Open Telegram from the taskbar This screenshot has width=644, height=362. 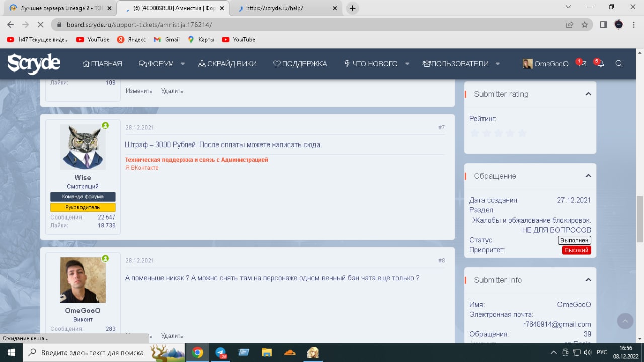(221, 352)
